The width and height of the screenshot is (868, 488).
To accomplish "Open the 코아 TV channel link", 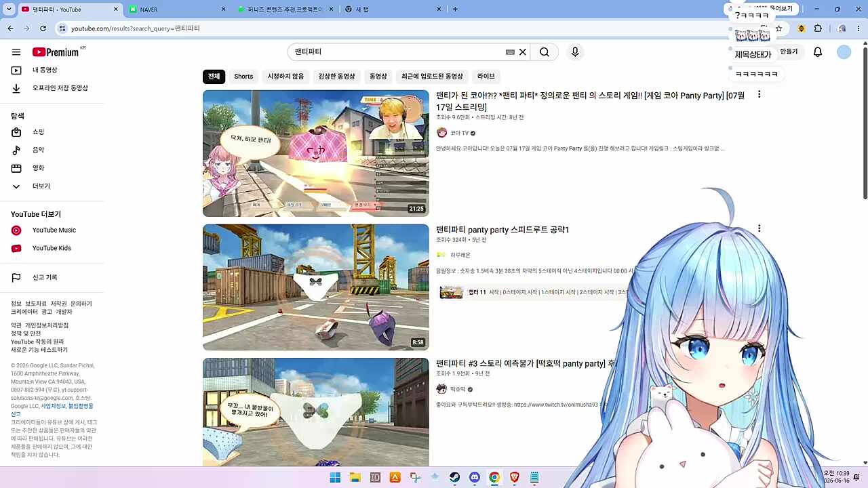I will point(459,133).
